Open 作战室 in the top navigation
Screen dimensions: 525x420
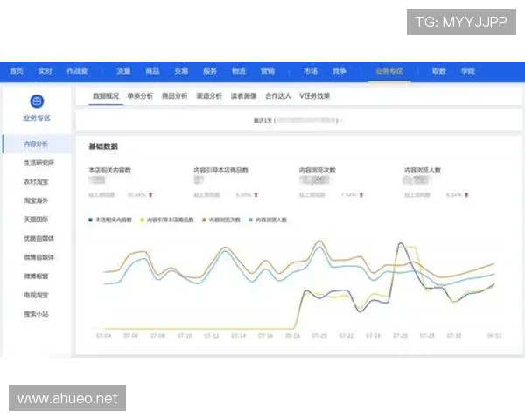[77, 72]
